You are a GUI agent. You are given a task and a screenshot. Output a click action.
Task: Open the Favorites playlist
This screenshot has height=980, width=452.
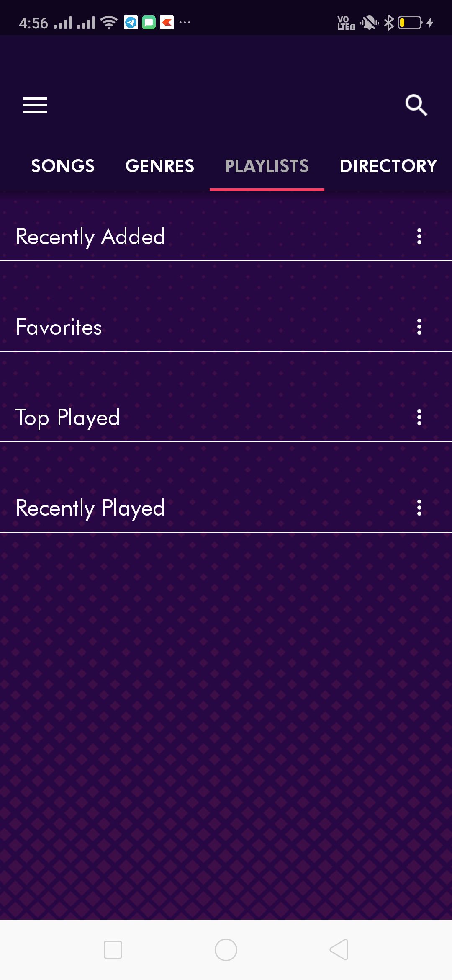pos(59,327)
